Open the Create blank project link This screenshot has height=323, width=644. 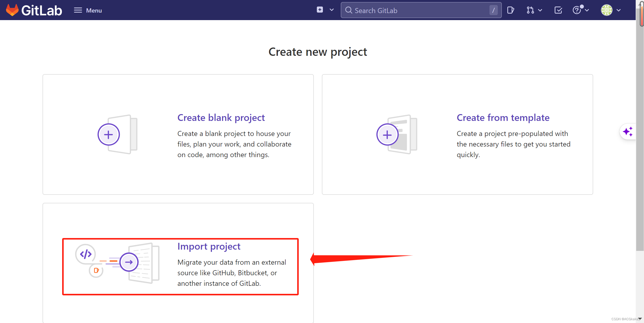[x=221, y=118]
